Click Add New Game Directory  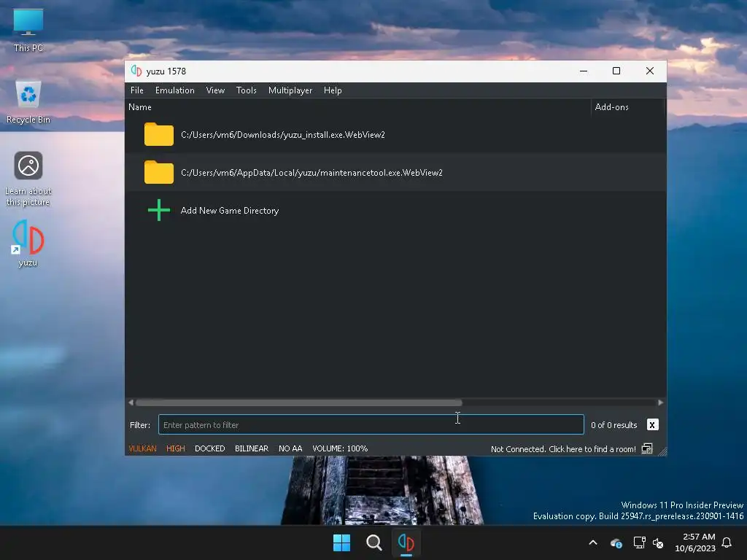pos(230,211)
